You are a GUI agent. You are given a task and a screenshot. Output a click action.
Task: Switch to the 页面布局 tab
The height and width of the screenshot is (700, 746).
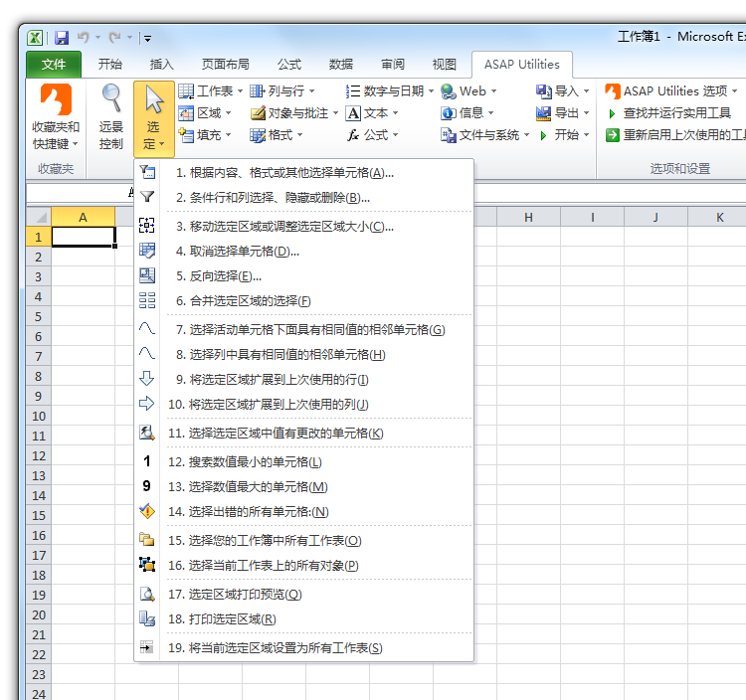(226, 65)
